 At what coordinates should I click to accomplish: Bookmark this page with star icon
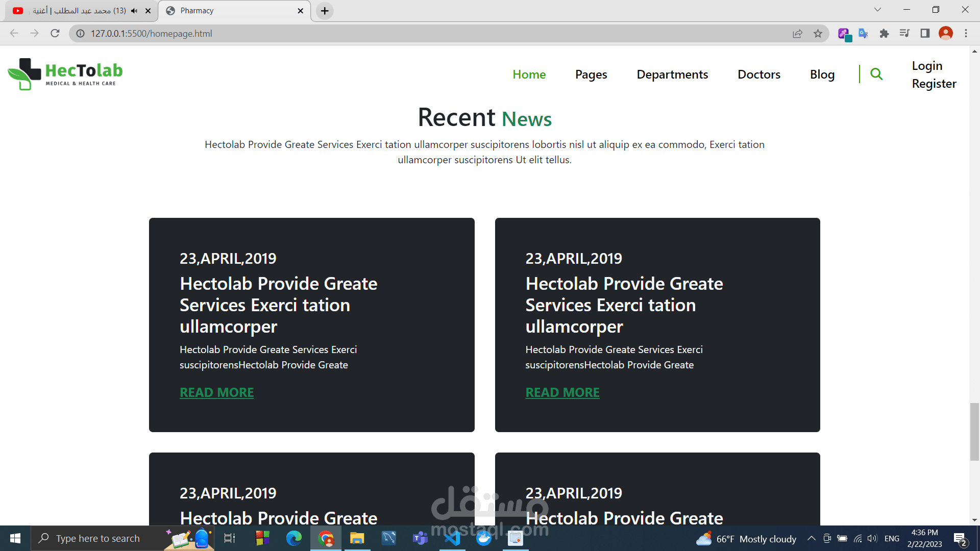[x=818, y=34]
